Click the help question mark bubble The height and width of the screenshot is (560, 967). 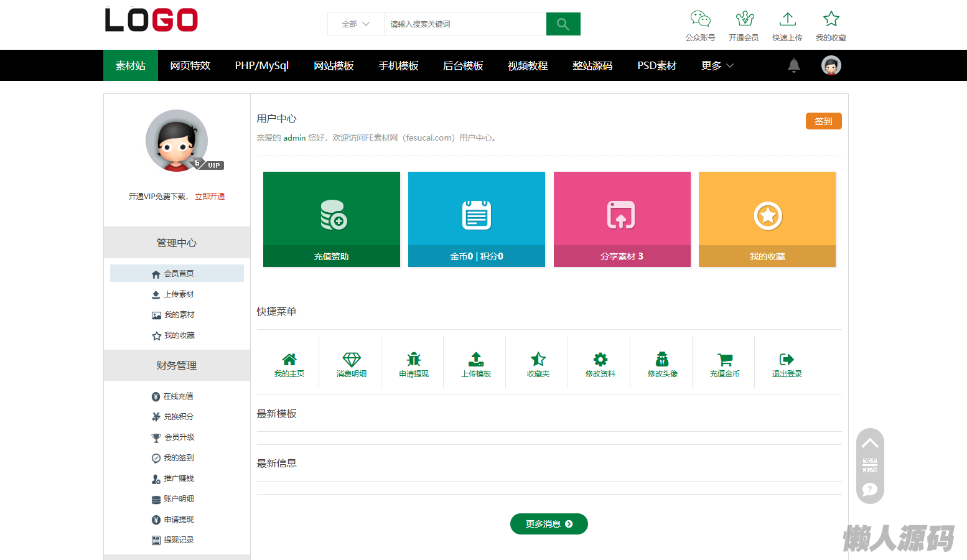point(870,489)
